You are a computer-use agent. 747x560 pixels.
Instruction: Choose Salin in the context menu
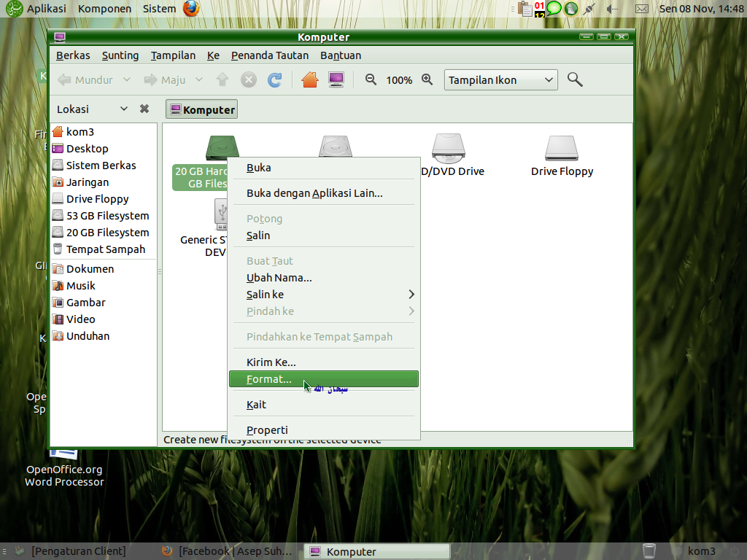click(x=324, y=236)
